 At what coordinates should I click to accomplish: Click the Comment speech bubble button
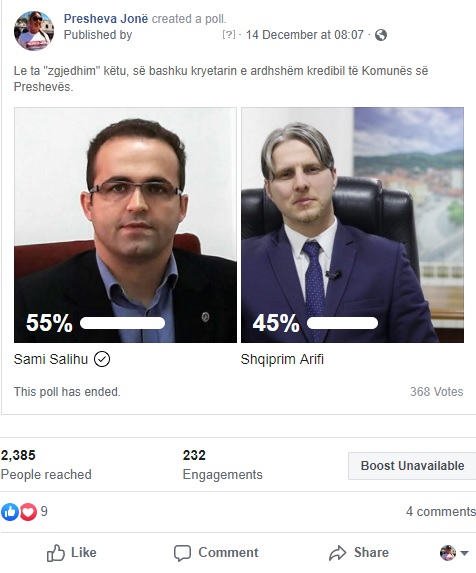click(216, 553)
